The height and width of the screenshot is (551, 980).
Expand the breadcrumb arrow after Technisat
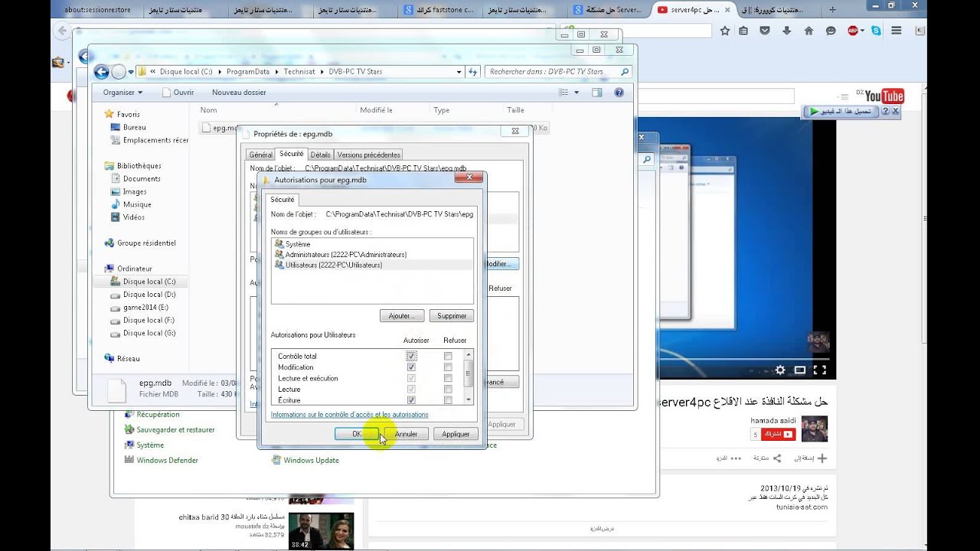coord(322,72)
